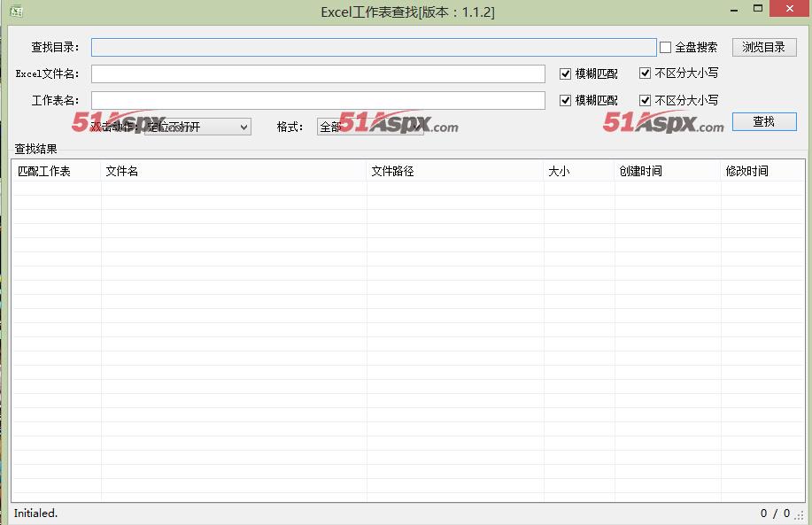Uncheck 不区分大小写 for 工作表名
This screenshot has width=812, height=525.
(645, 101)
